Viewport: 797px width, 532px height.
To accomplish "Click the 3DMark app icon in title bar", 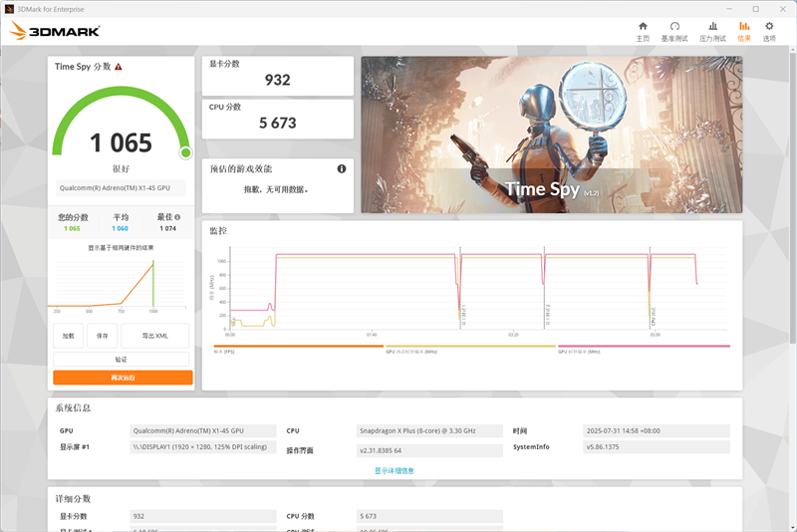I will 9,9.
